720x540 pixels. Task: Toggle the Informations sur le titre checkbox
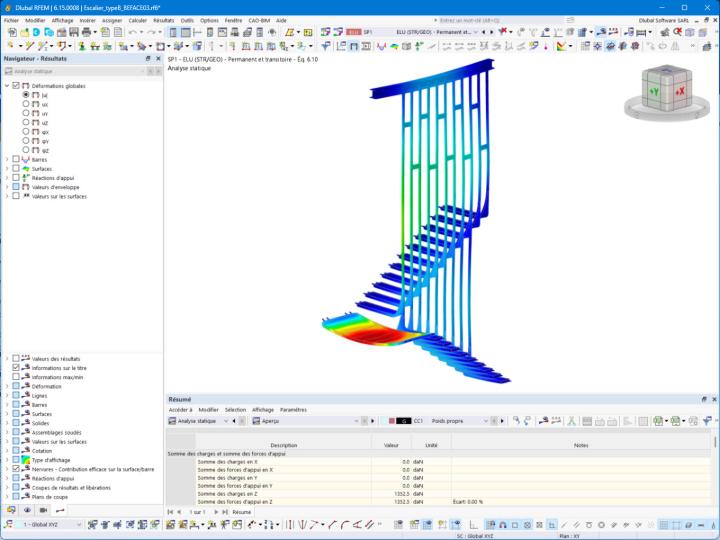point(16,368)
